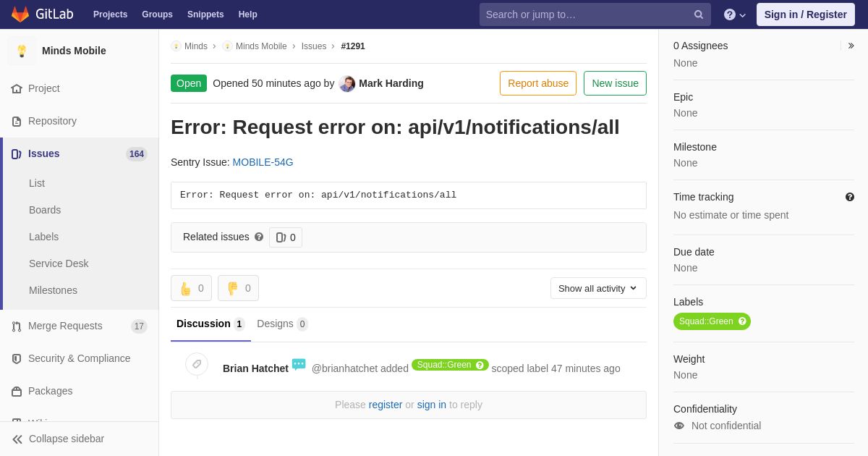
Task: Open the Snippets menu item
Action: point(205,14)
